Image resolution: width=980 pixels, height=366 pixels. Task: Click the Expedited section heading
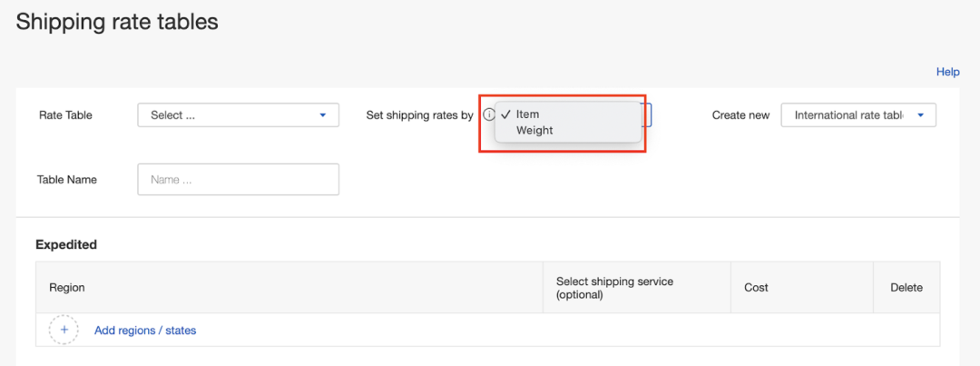pos(66,244)
